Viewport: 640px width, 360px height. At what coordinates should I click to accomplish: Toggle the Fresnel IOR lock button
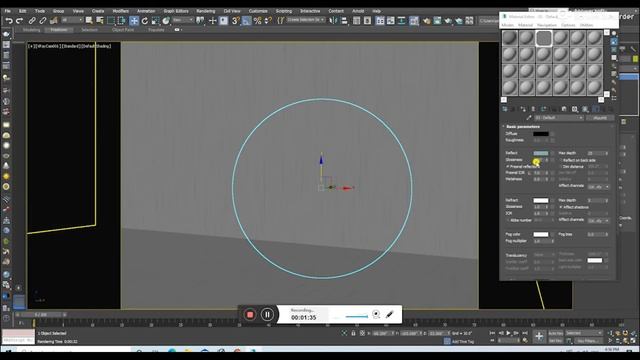[x=529, y=173]
